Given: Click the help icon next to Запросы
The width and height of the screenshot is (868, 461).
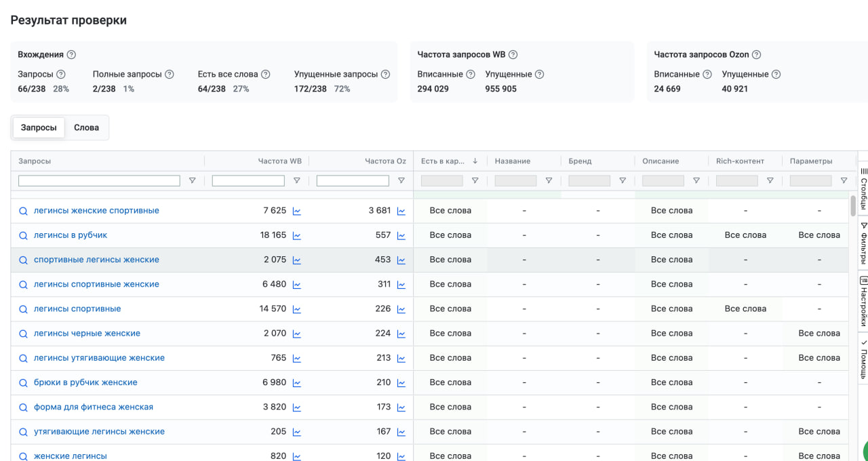Looking at the screenshot, I should (61, 75).
